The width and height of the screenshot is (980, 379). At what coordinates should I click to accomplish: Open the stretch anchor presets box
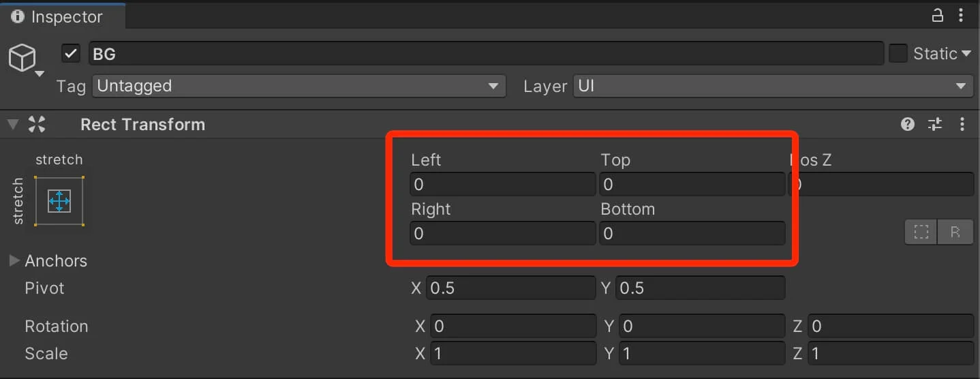[x=59, y=200]
